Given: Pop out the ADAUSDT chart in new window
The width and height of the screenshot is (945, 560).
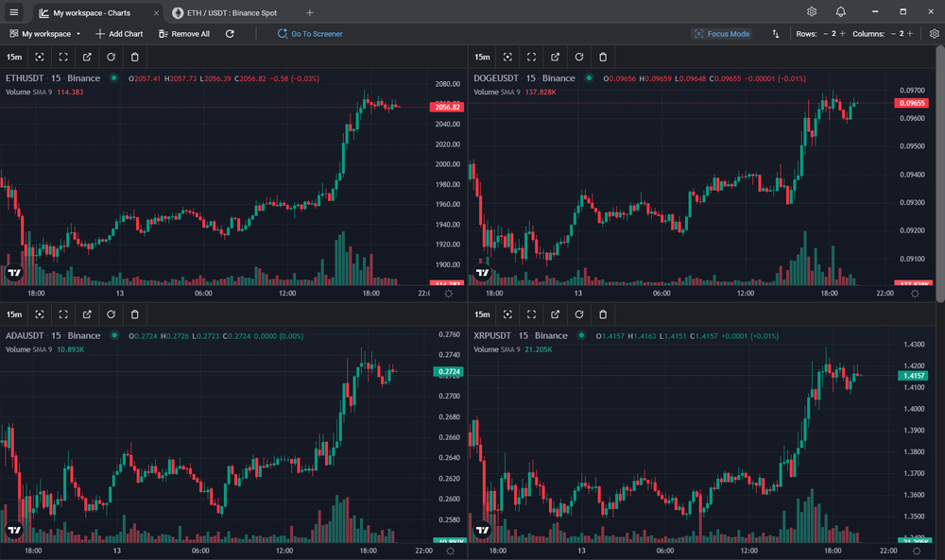Looking at the screenshot, I should (x=87, y=314).
